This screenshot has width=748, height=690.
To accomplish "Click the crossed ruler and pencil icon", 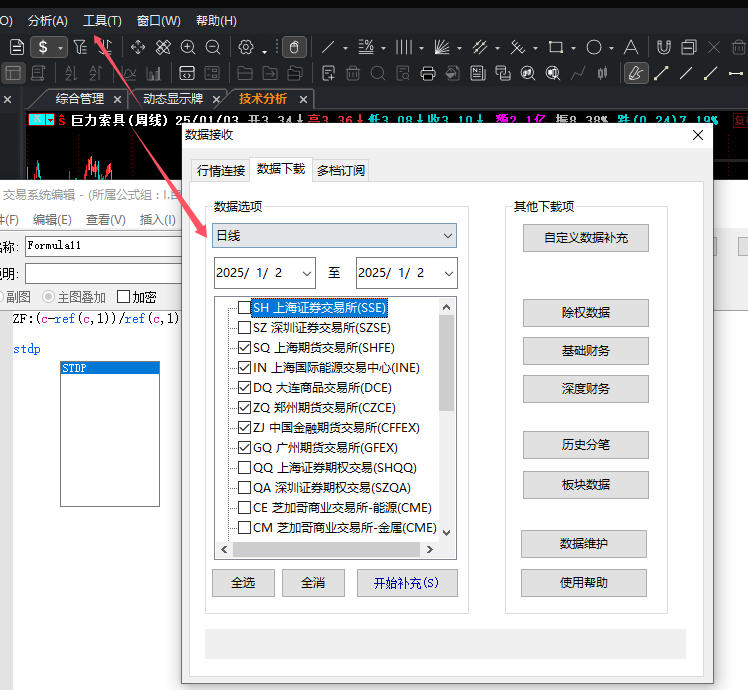I will coord(163,47).
